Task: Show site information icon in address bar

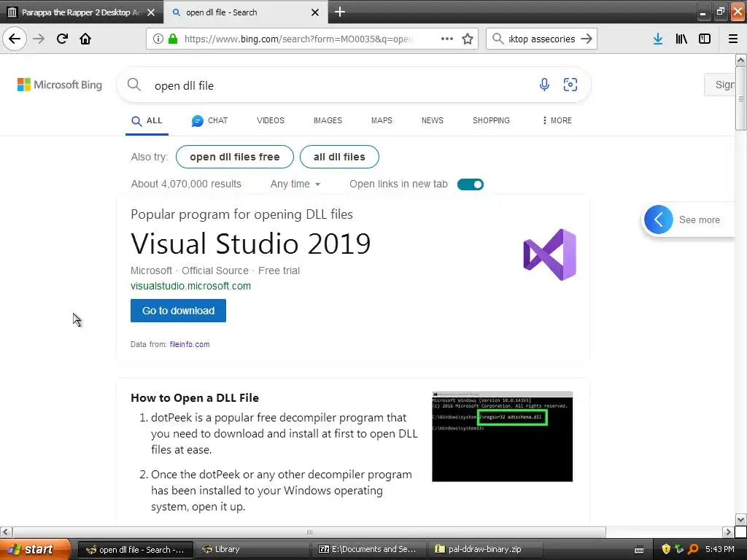Action: pos(158,39)
